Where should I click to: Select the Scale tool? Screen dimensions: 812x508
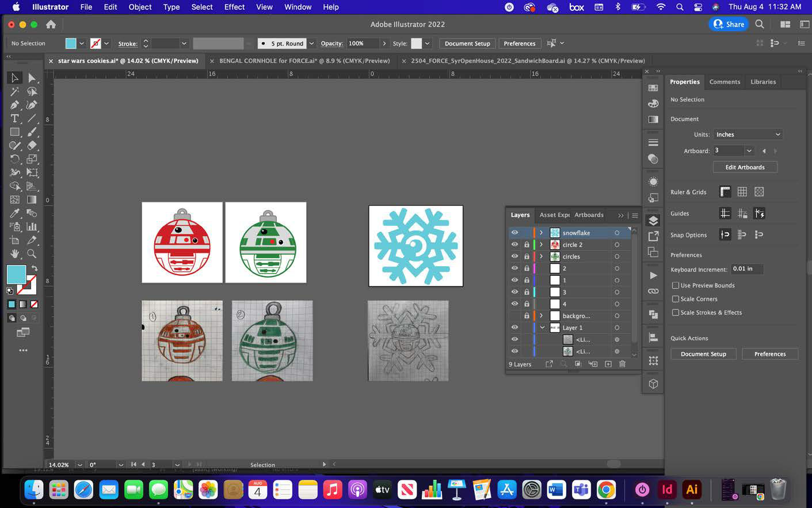click(32, 159)
